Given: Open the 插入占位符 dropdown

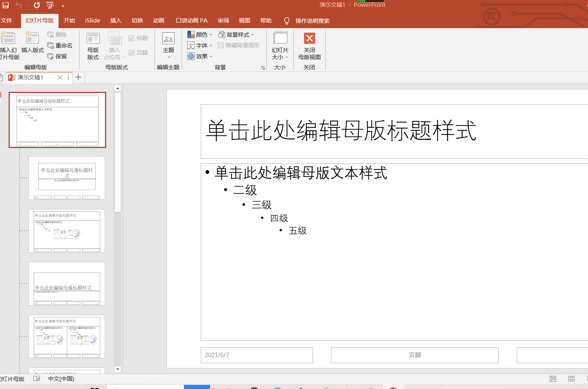Looking at the screenshot, I should (x=114, y=46).
